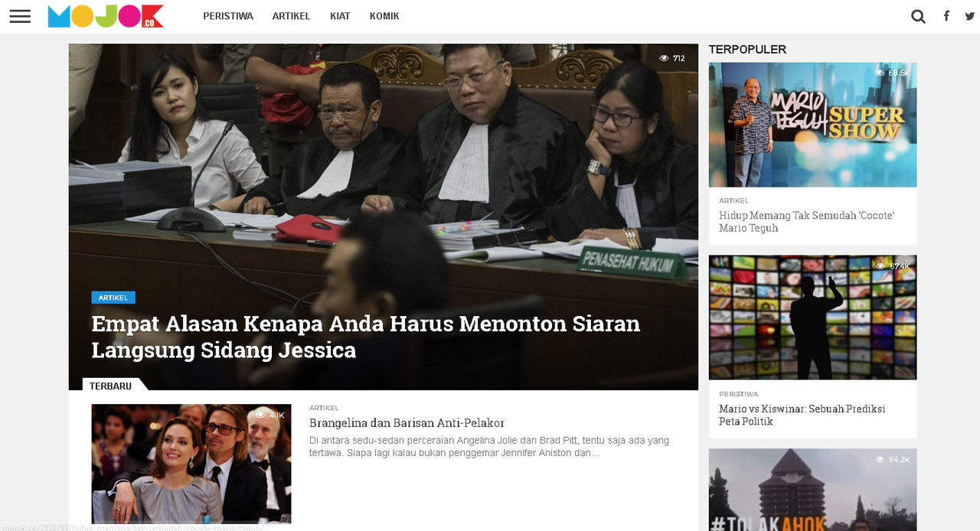Screen dimensions: 980x531
Task: Open 'Hidup Memang Tak Semudah Cocote' link
Action: [x=807, y=222]
